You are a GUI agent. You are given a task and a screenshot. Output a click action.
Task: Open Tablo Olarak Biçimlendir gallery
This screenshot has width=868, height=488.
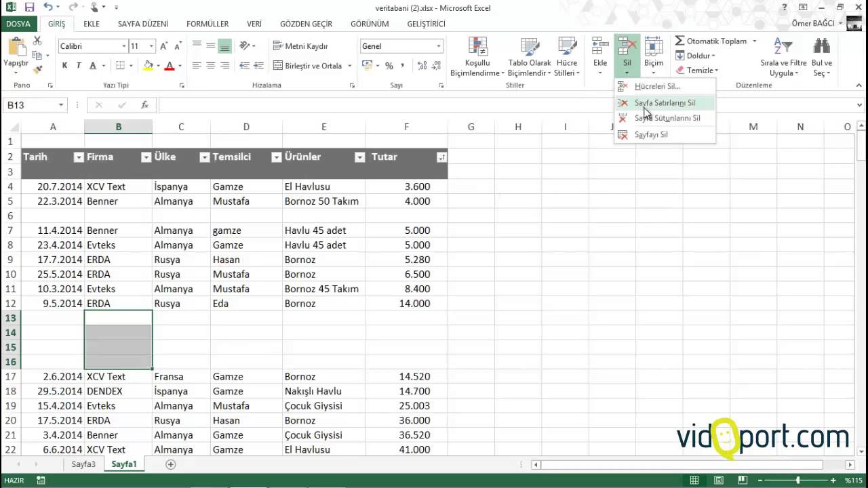[x=529, y=57]
